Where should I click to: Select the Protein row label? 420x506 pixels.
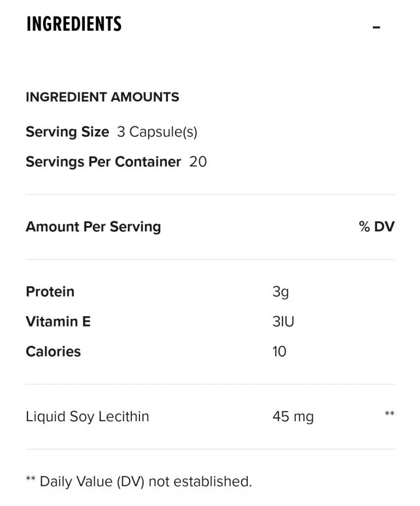pos(50,292)
